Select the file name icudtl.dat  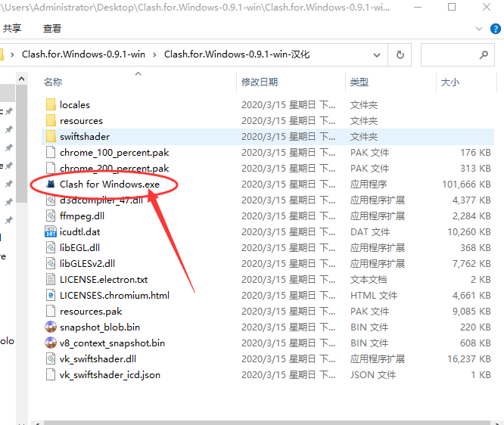pos(79,231)
